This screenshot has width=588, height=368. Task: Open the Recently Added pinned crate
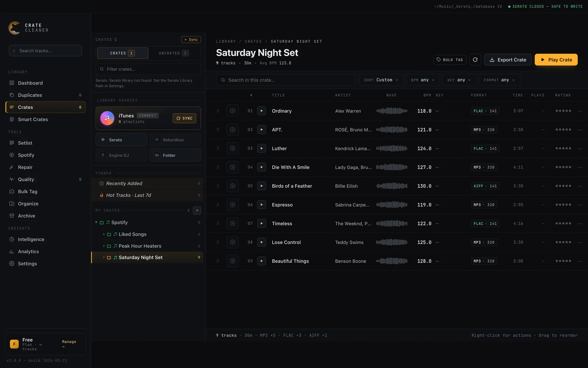[x=147, y=183]
